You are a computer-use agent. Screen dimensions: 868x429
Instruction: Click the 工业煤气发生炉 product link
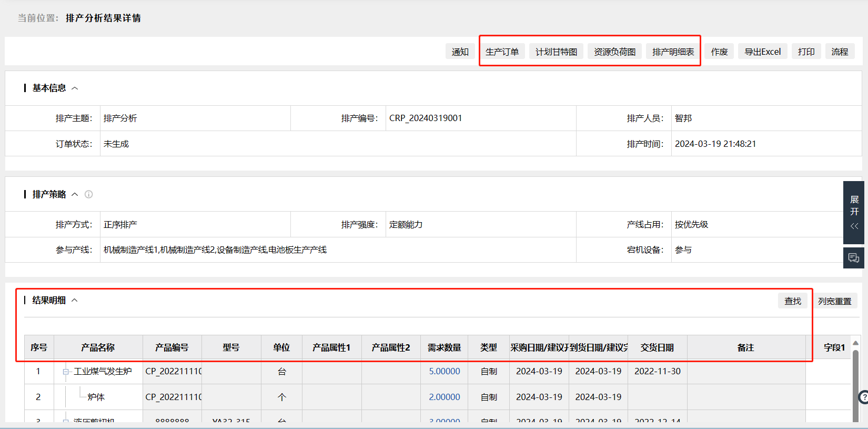(103, 372)
